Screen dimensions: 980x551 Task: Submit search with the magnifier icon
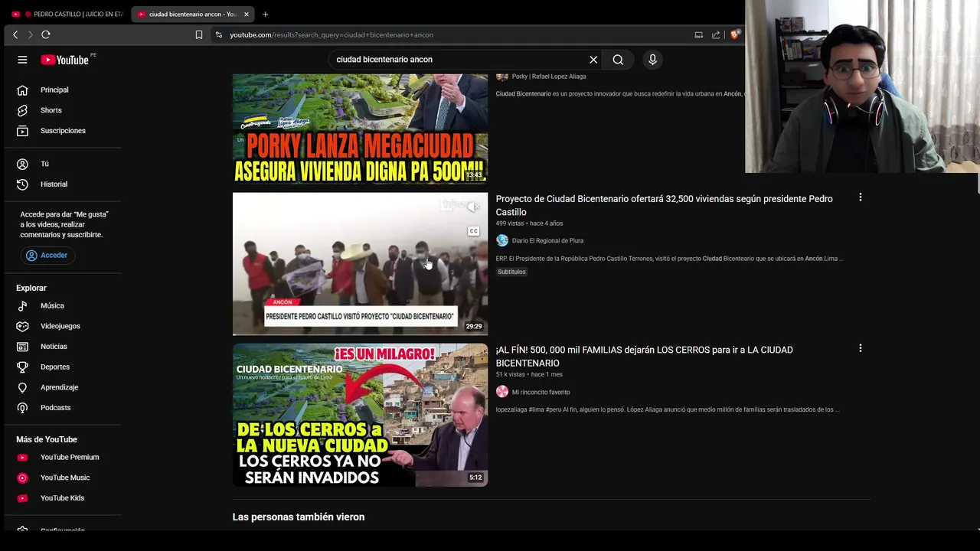(x=618, y=60)
